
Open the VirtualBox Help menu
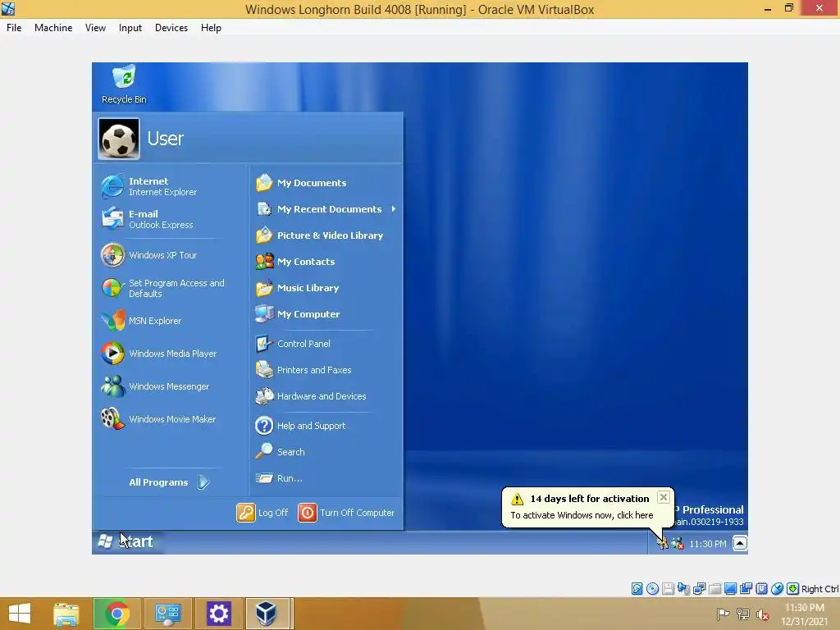(211, 28)
